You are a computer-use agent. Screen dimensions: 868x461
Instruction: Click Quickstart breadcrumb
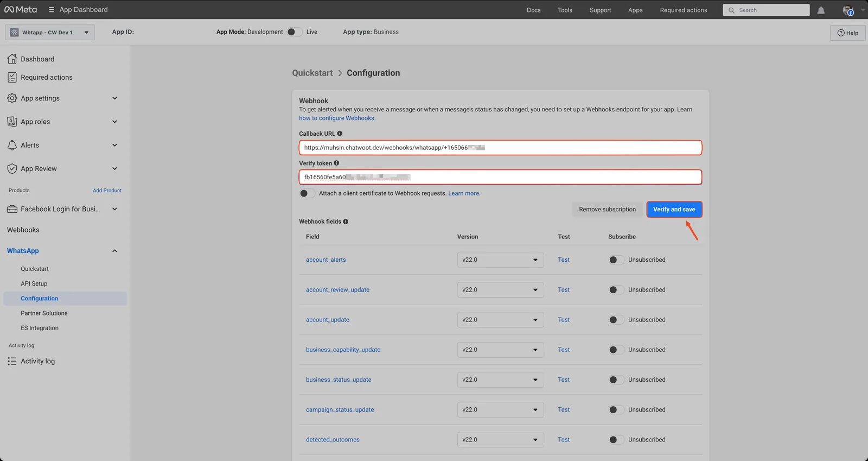(x=312, y=73)
